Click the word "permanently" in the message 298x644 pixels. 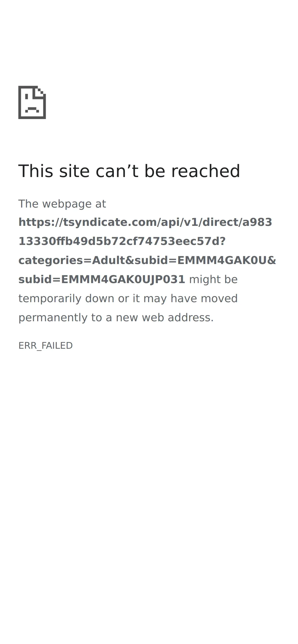click(x=53, y=318)
